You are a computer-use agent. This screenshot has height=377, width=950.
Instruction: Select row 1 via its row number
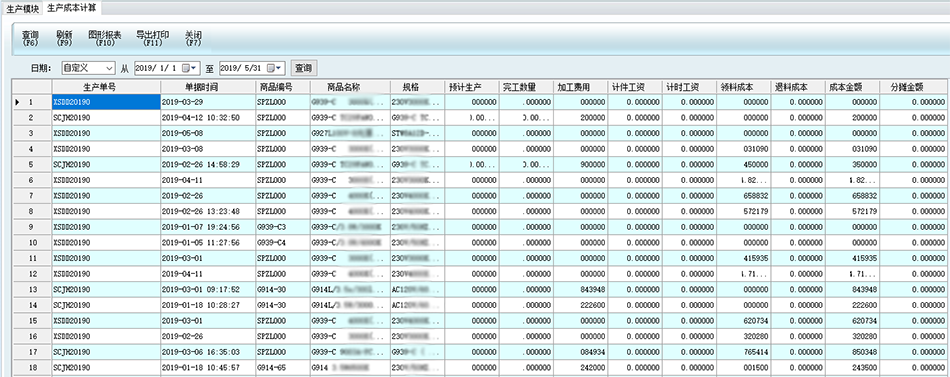pyautogui.click(x=32, y=102)
